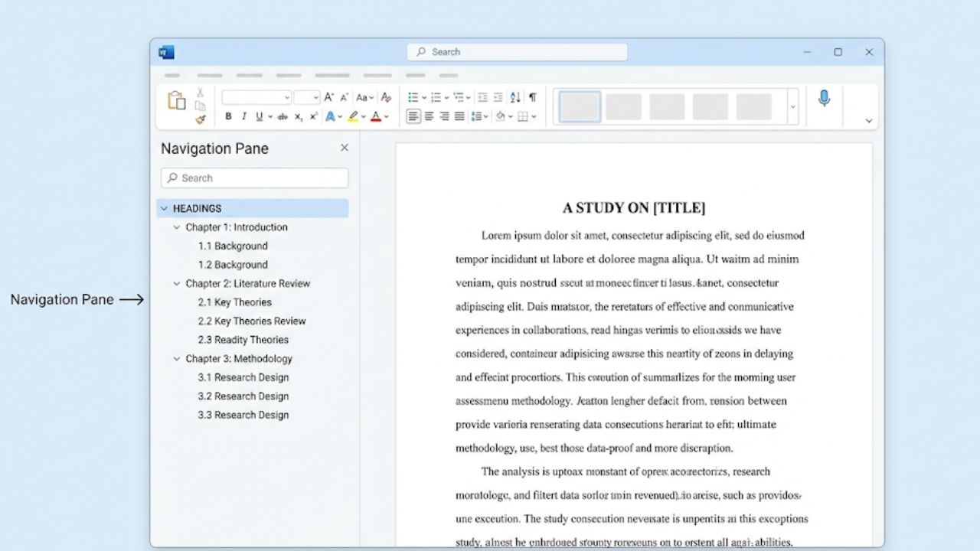Apply underline with the Underline button
Viewport: 980px width, 551px height.
[x=258, y=116]
